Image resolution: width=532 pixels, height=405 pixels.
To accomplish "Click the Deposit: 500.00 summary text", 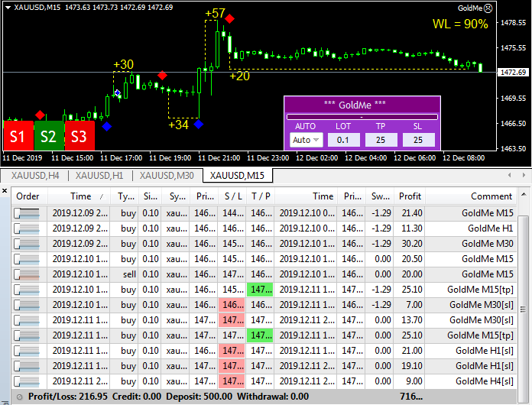I will 199,397.
